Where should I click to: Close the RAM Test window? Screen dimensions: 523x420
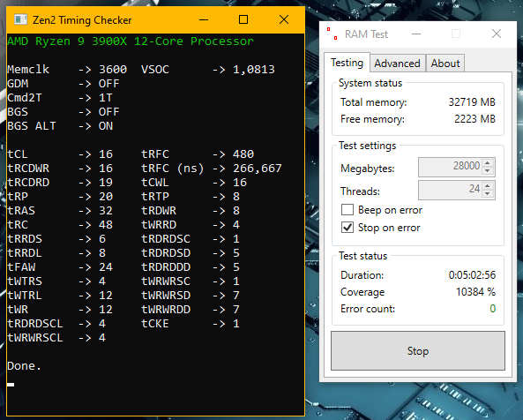pos(497,34)
